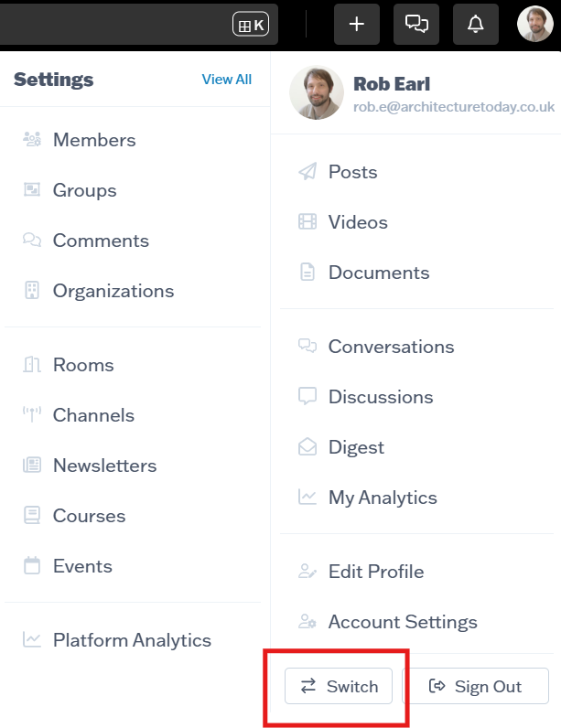Select Comments in the Settings menu
This screenshot has height=728, width=561.
click(101, 241)
